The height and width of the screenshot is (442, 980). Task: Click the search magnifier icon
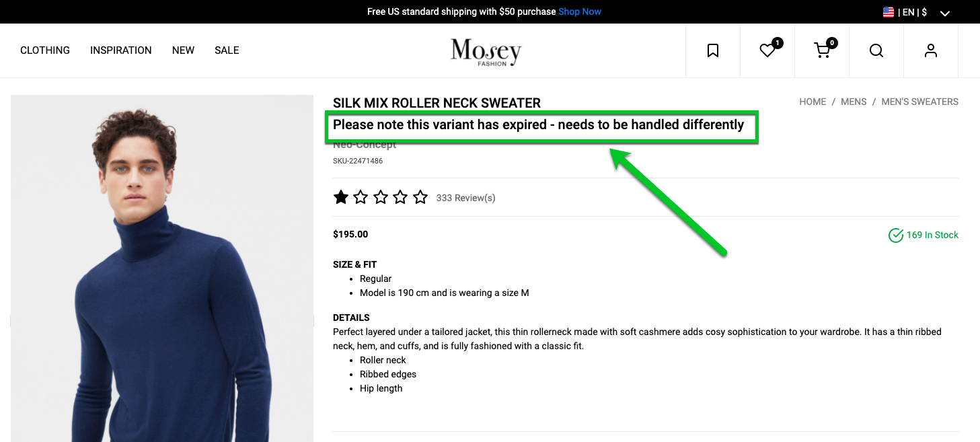tap(876, 50)
